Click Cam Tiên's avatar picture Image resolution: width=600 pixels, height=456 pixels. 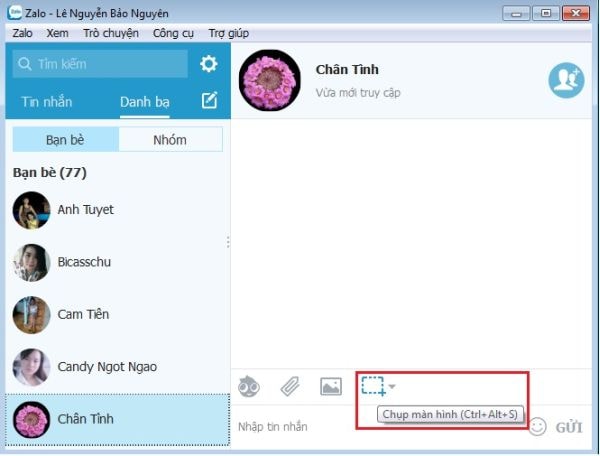[x=31, y=315]
